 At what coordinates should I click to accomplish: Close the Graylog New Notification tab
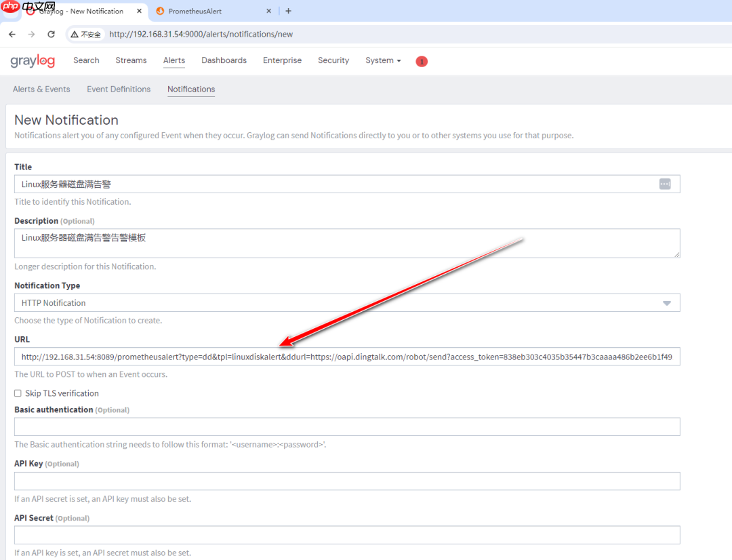139,11
